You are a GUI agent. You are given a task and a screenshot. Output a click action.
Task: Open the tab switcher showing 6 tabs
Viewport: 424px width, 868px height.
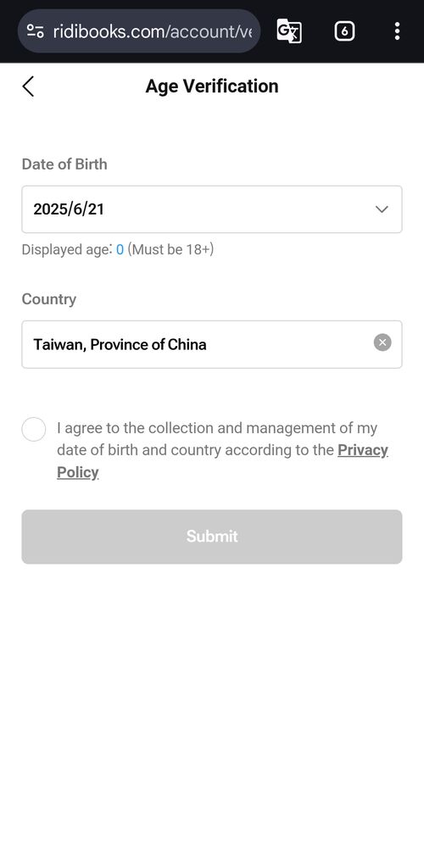click(x=344, y=31)
